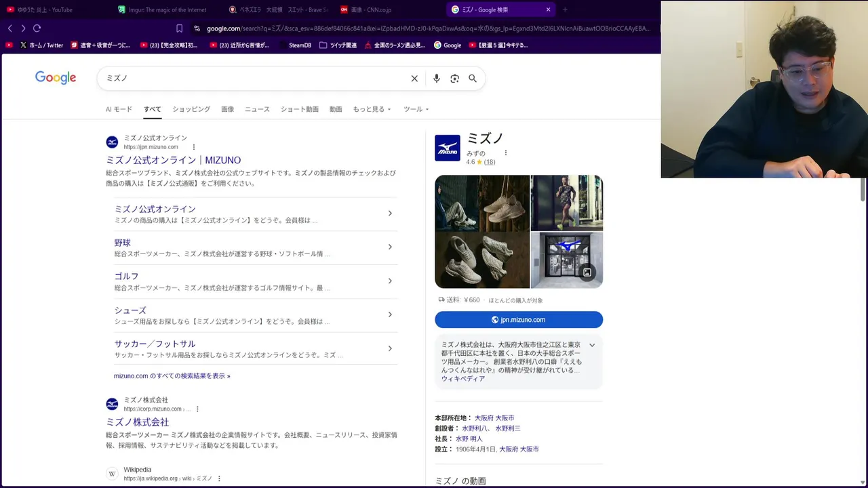Click chevron on the 野球 sitelink row
Image resolution: width=868 pixels, height=488 pixels.
pyautogui.click(x=390, y=247)
